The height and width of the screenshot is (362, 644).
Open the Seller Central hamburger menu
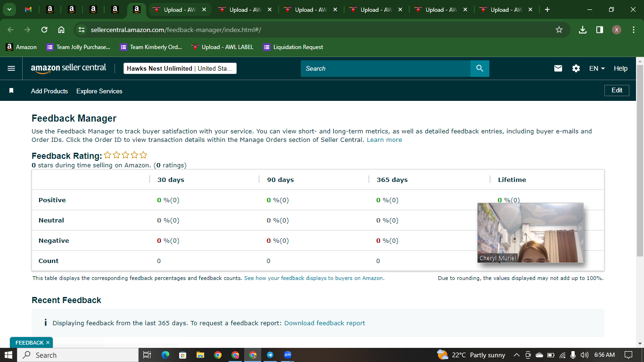click(x=11, y=68)
